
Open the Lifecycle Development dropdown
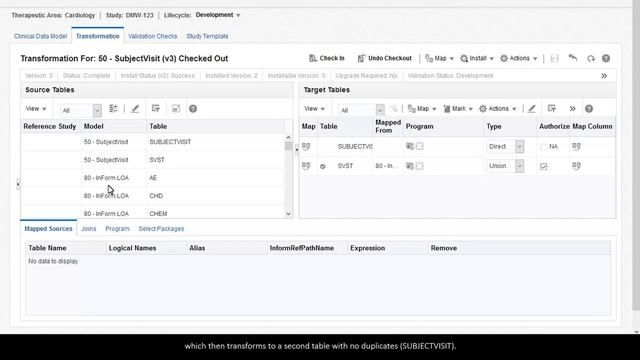[218, 15]
